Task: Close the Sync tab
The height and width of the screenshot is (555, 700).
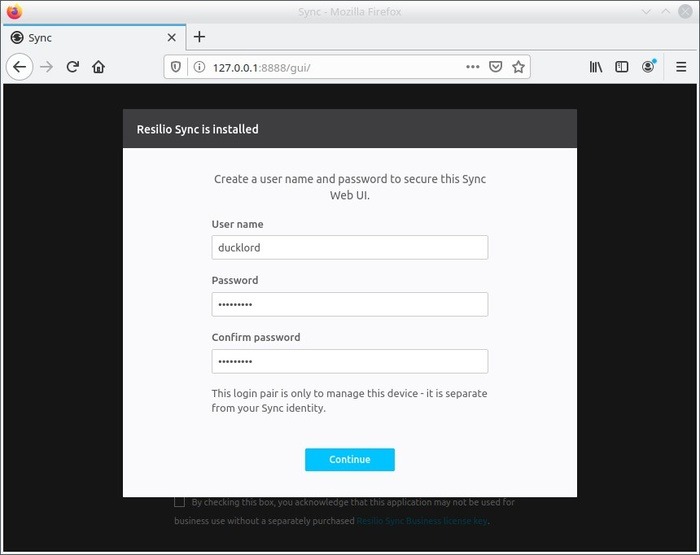Action: click(171, 38)
